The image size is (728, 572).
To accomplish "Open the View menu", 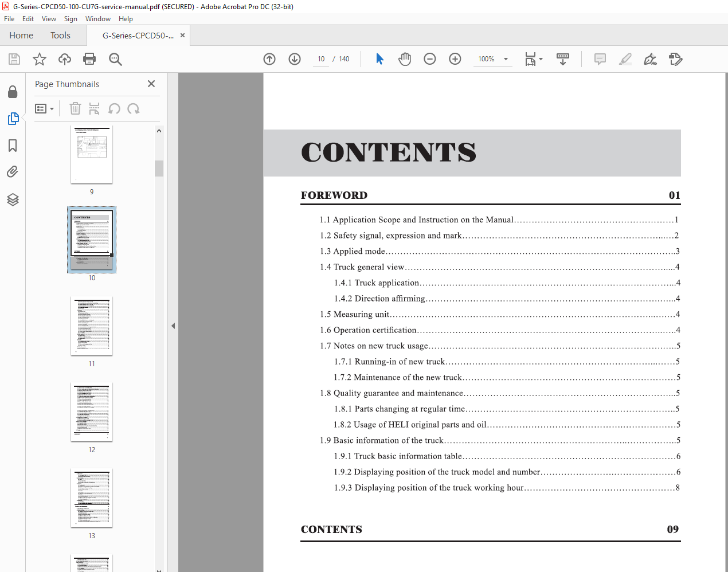I will tap(49, 19).
